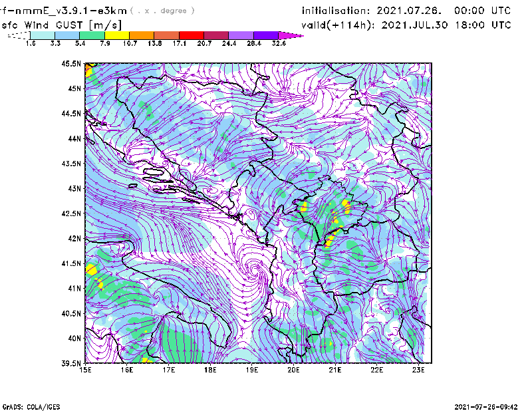Click the '00:00 UTC' initialisation time
The width and height of the screenshot is (532, 411).
point(483,11)
